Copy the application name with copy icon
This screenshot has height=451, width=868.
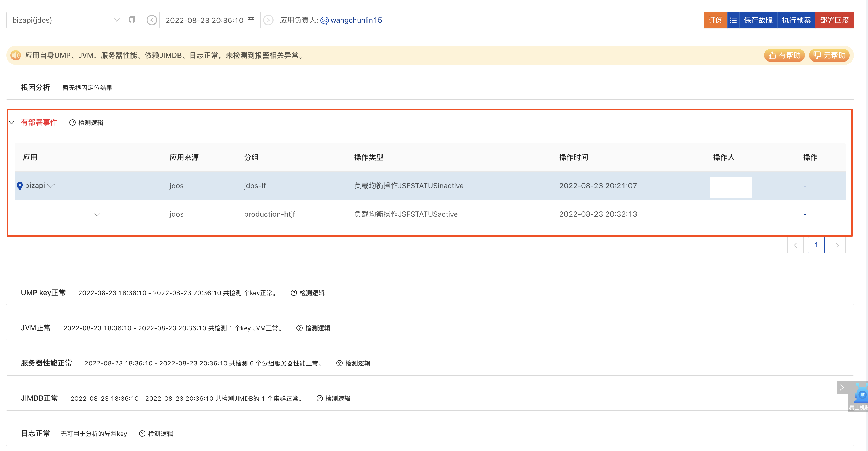[x=132, y=20]
